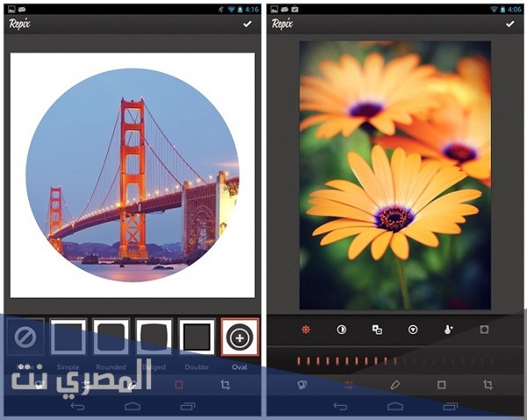This screenshot has width=527, height=420.
Task: Select the vignette square icon
Action: coord(483,329)
